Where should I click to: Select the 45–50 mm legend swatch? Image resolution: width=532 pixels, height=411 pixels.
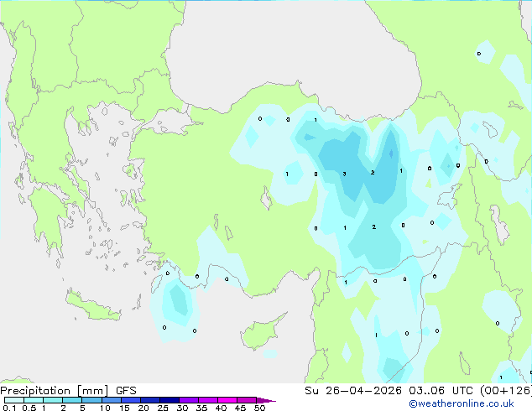[x=247, y=400]
